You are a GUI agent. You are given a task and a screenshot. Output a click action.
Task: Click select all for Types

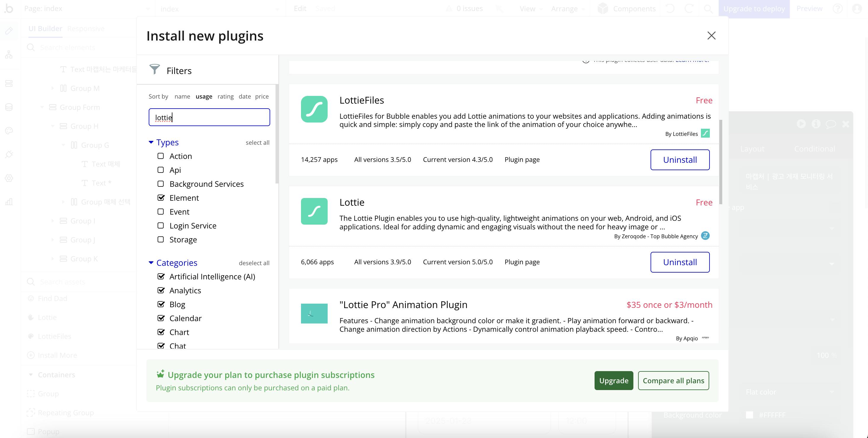(257, 142)
